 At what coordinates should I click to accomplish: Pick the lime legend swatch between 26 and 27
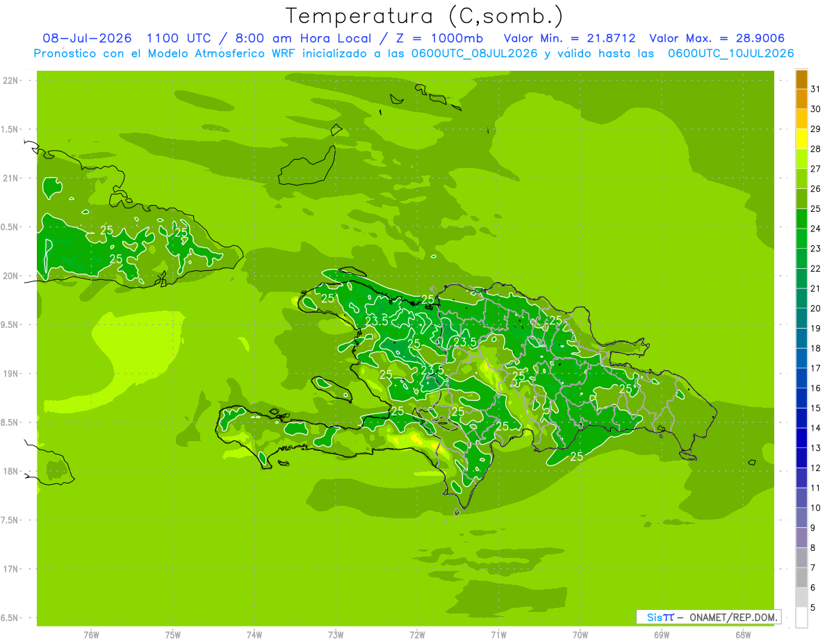coord(801,179)
